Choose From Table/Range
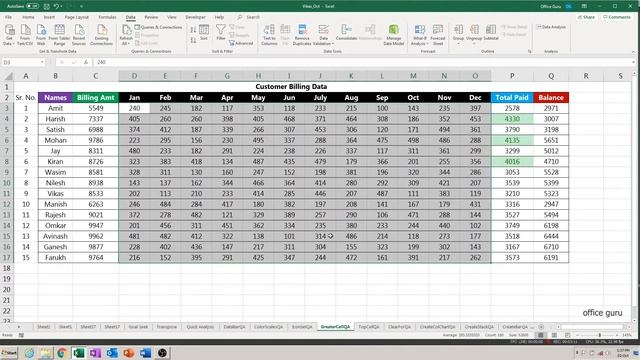This screenshot has height=360, width=640. [60, 35]
